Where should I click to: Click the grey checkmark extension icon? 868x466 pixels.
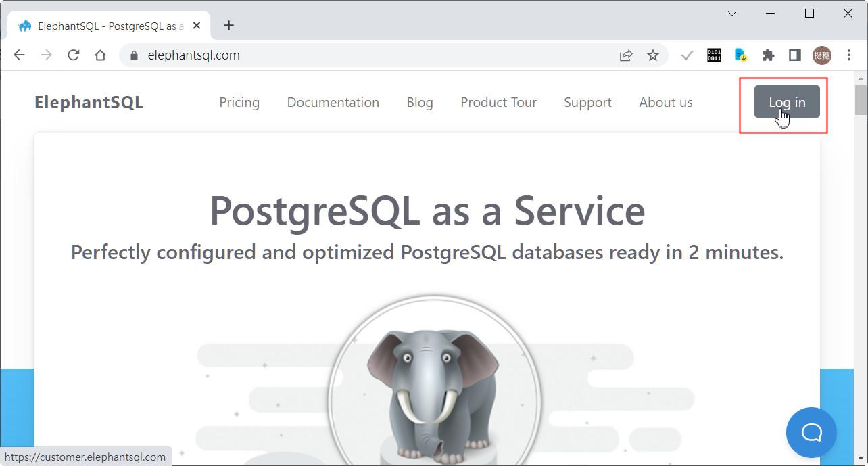click(687, 55)
